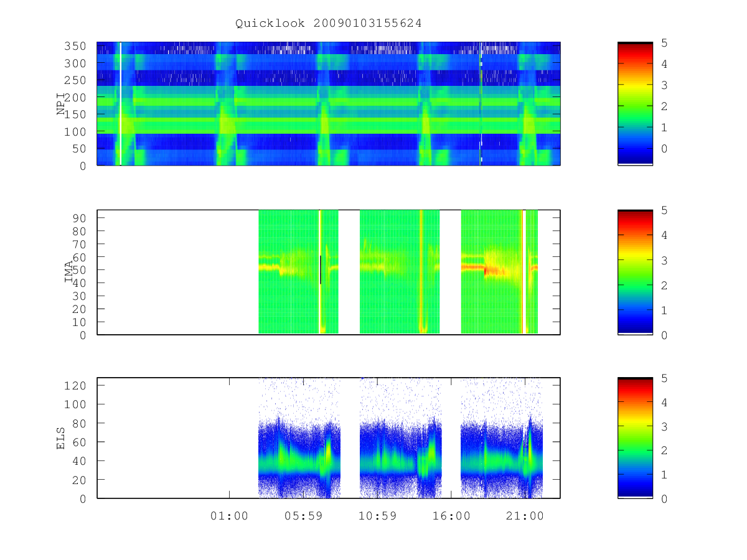This screenshot has height=560, width=747.
Task: Click inside the NPI spectrogram plot
Action: tap(329, 103)
